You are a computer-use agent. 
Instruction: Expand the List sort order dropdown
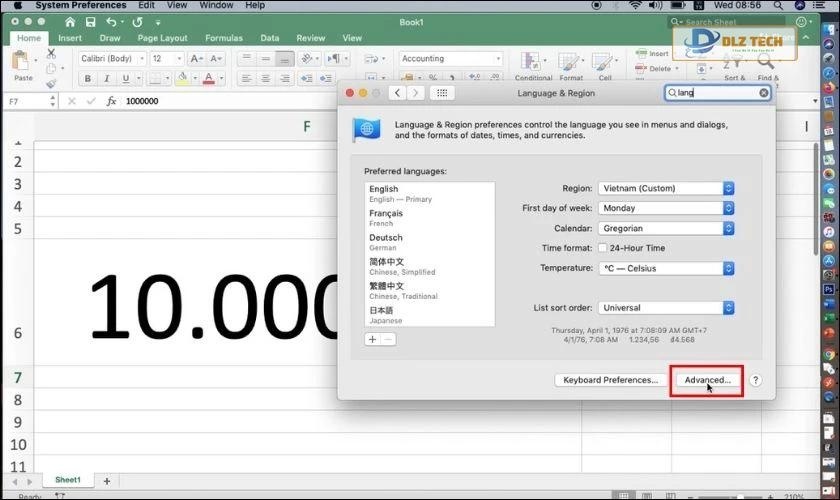point(666,308)
